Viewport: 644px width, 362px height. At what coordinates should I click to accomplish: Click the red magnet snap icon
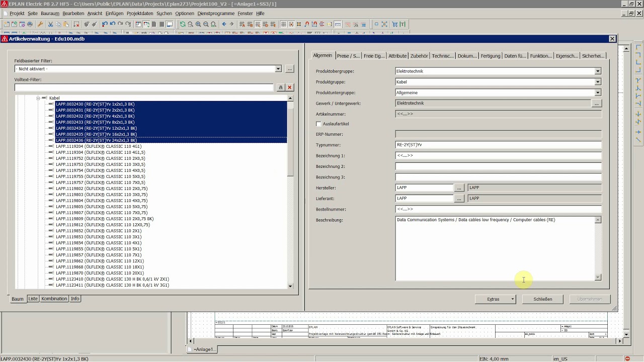[x=307, y=24]
